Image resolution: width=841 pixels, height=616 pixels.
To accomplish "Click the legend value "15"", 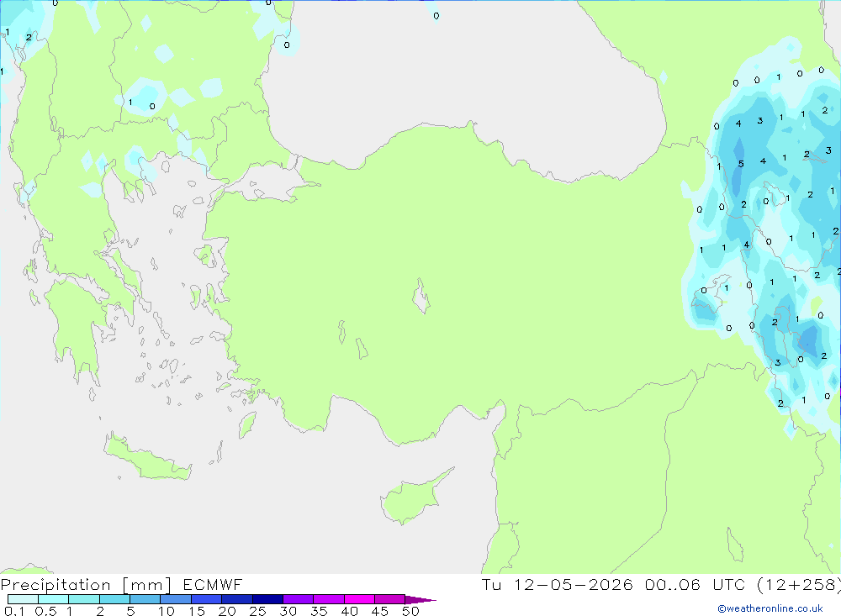I will click(197, 611).
